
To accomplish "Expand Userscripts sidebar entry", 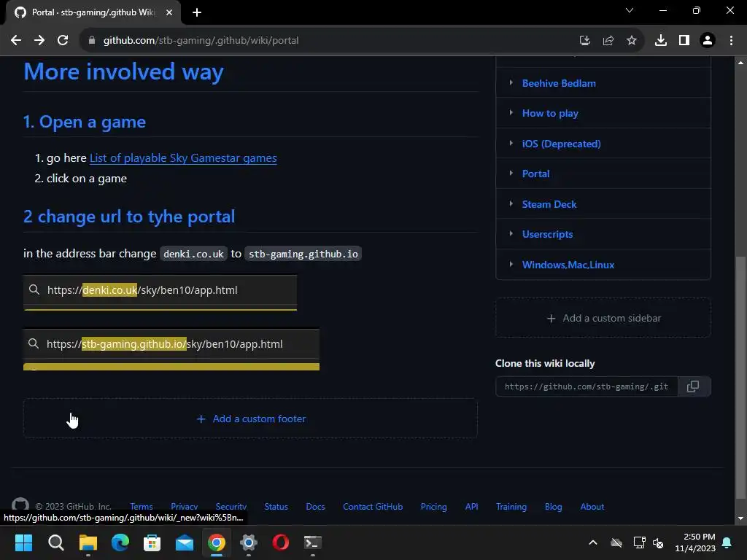I will (x=511, y=233).
